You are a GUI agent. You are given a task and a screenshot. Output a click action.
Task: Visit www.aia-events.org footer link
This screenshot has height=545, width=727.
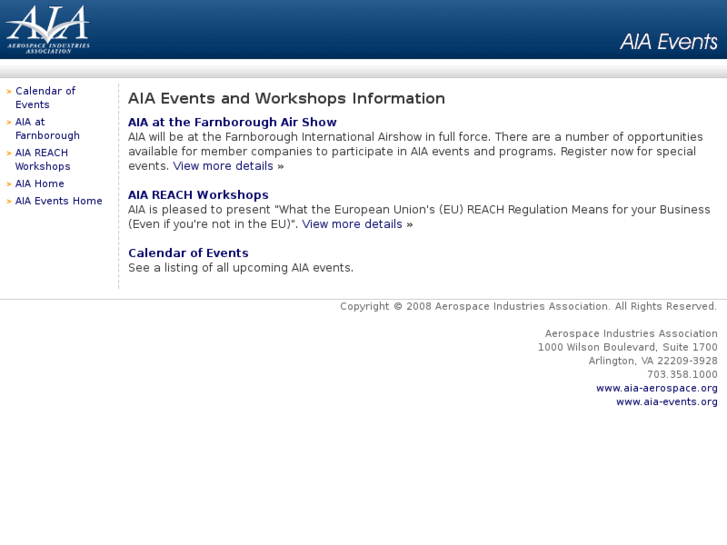(x=666, y=402)
